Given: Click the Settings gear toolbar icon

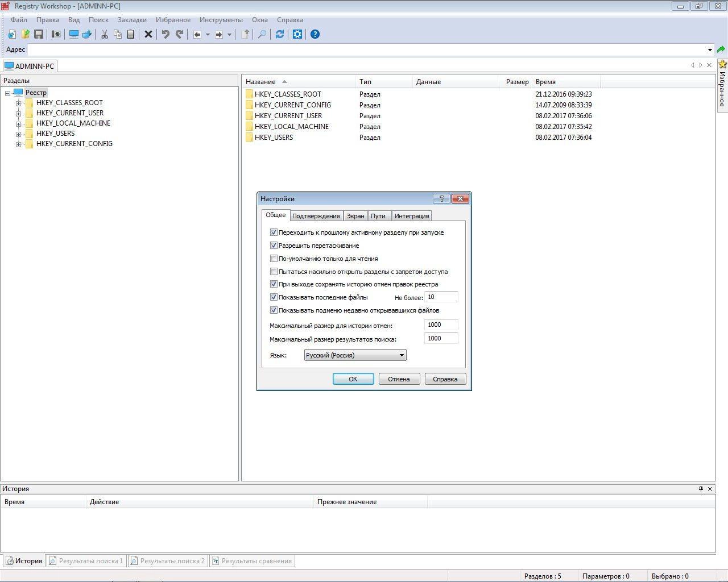Looking at the screenshot, I should point(297,34).
